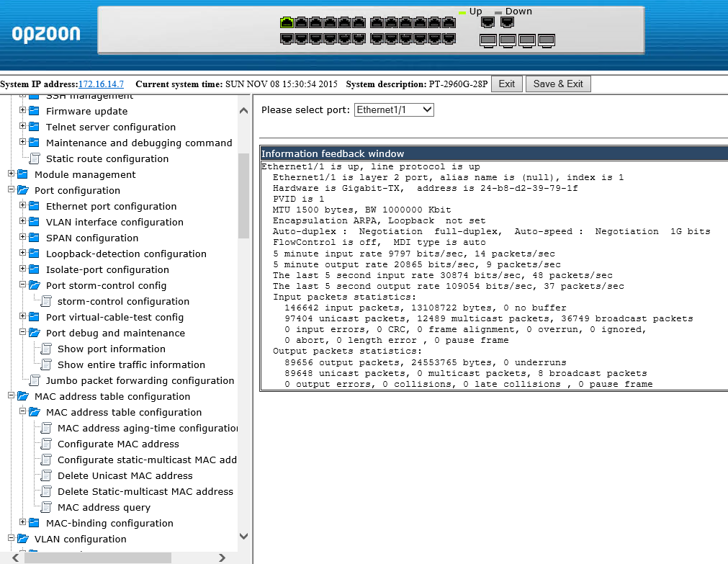Screen dimensions: 728x564
Task: Open Show port information page
Action: click(x=112, y=349)
